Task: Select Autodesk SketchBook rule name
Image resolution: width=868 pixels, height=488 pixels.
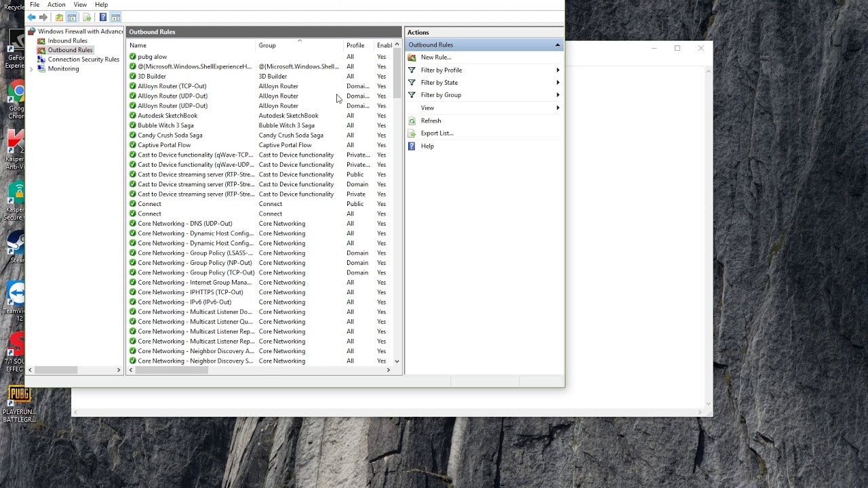Action: click(167, 116)
